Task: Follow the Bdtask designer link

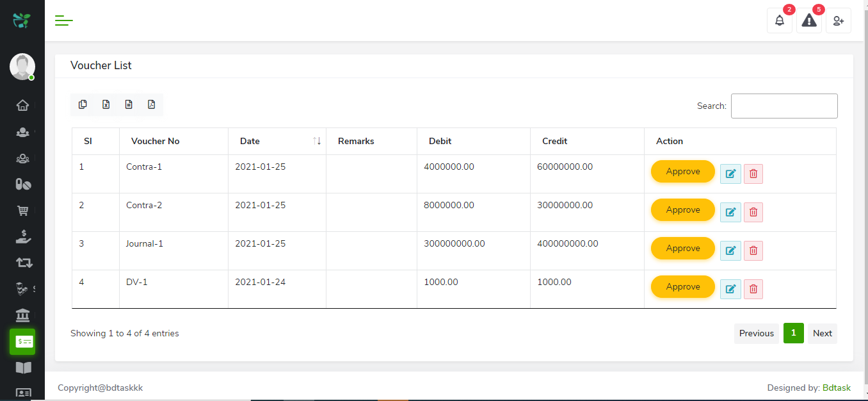Action: [x=837, y=388]
